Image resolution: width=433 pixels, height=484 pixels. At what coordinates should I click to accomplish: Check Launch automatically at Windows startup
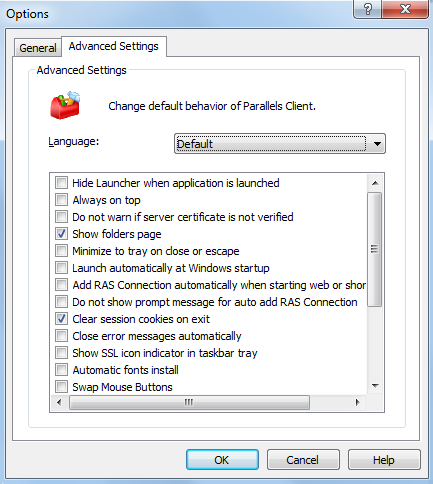tap(61, 268)
